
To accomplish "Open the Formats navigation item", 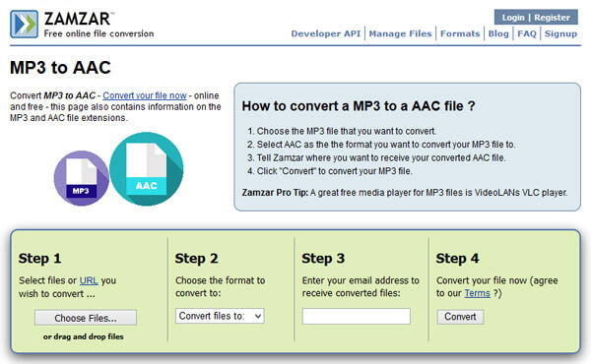I will coord(460,33).
